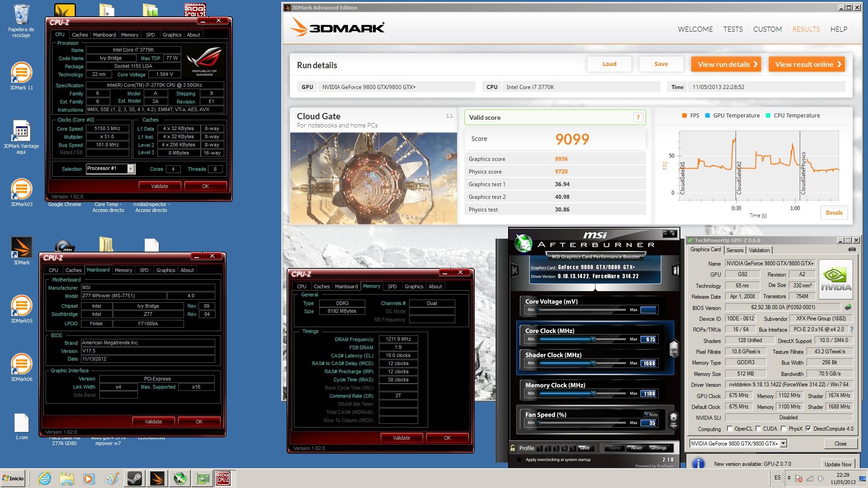Click the Inicio start button
This screenshot has height=488, width=868.
pos(13,478)
